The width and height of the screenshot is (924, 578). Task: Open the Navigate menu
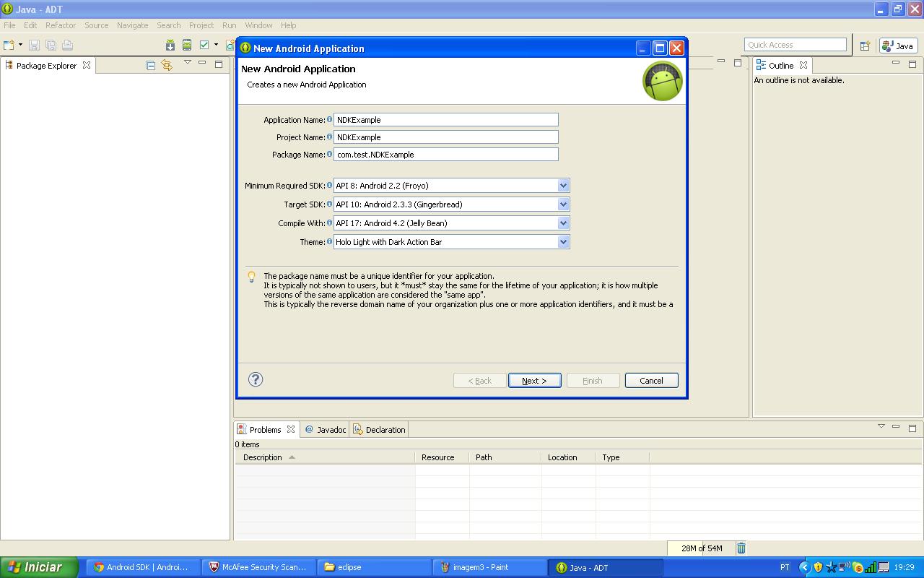pyautogui.click(x=132, y=25)
